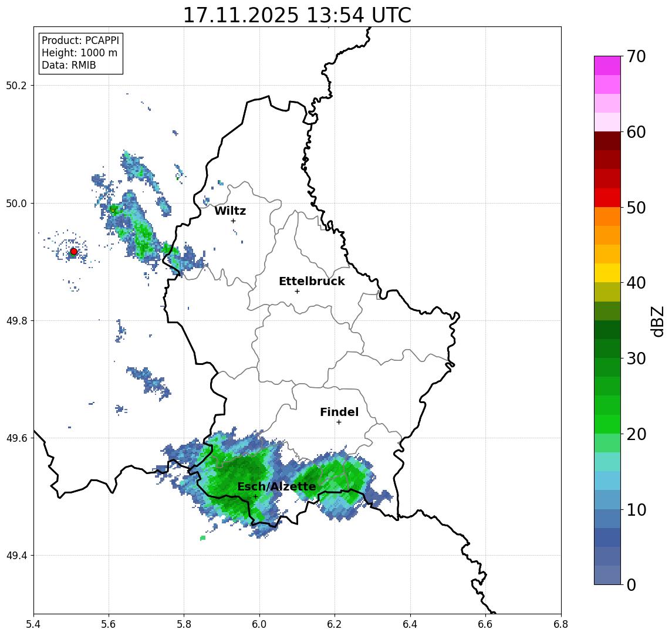Click the magenta swatch topping the colorbar
The width and height of the screenshot is (672, 636).
(607, 66)
